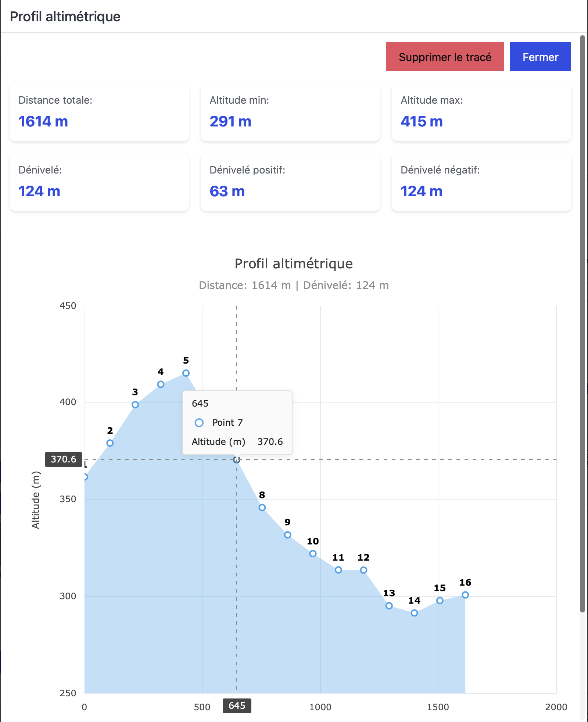Click point 11 marker on chart
Viewport: 588px width, 722px height.
[x=338, y=570]
